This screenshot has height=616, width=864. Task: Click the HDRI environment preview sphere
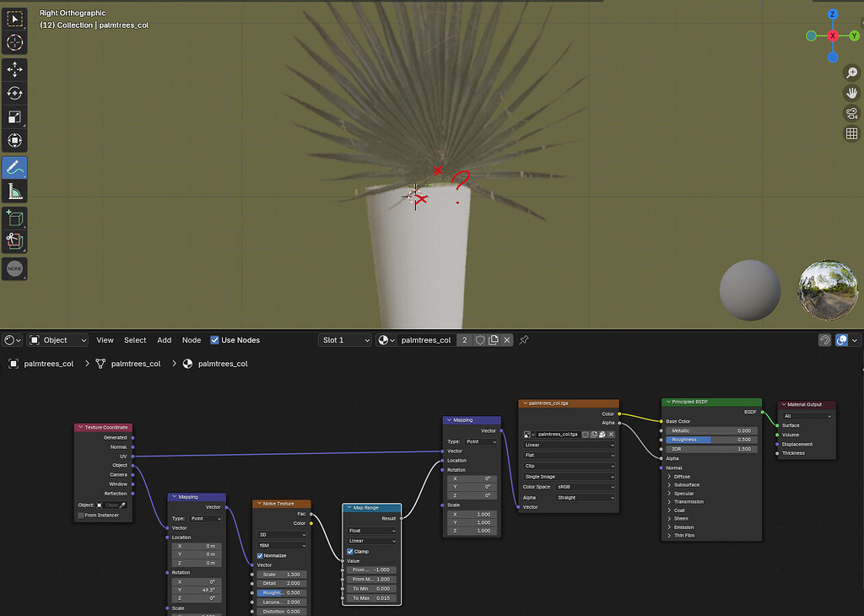[x=828, y=289]
